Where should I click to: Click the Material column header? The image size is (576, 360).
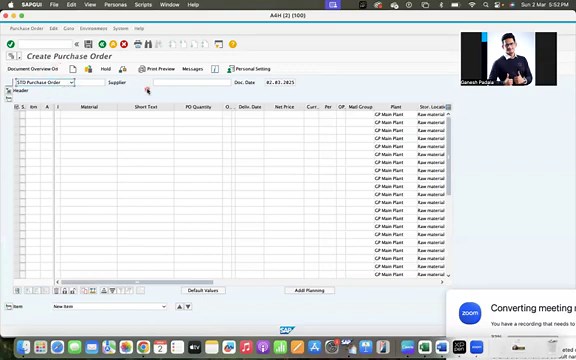(89, 107)
